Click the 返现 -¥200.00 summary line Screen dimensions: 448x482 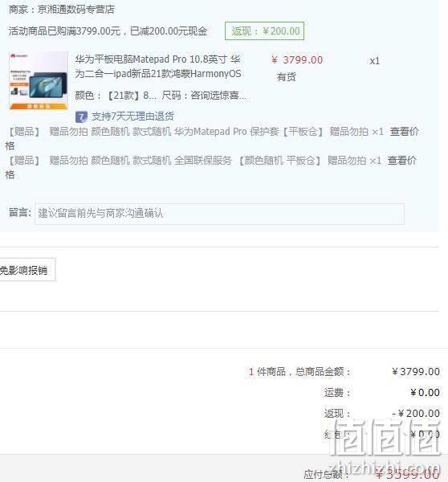point(382,414)
